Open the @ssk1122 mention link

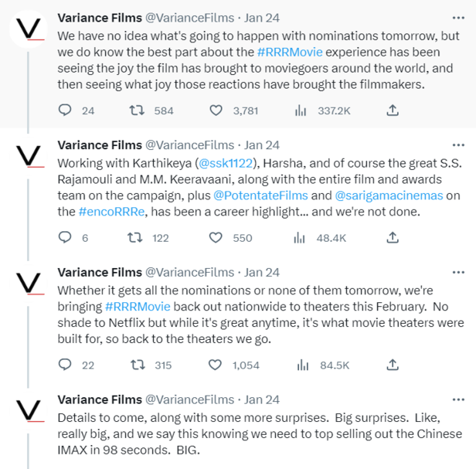[226, 163]
